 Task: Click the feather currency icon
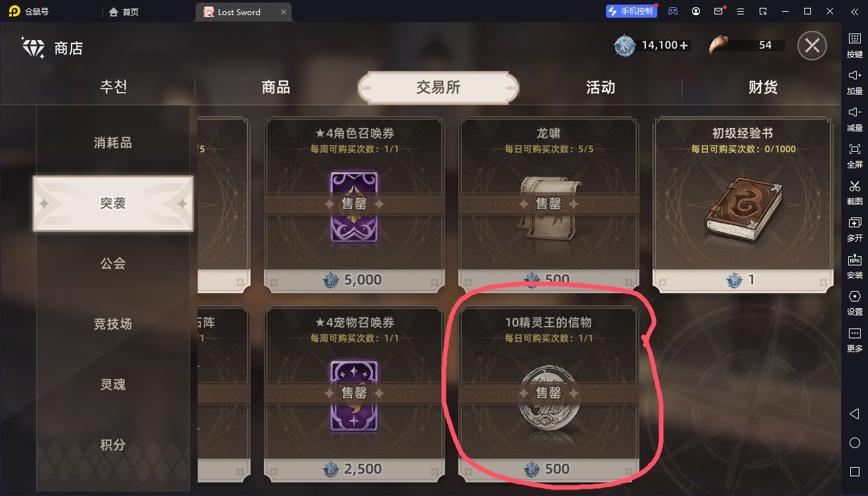coord(721,45)
